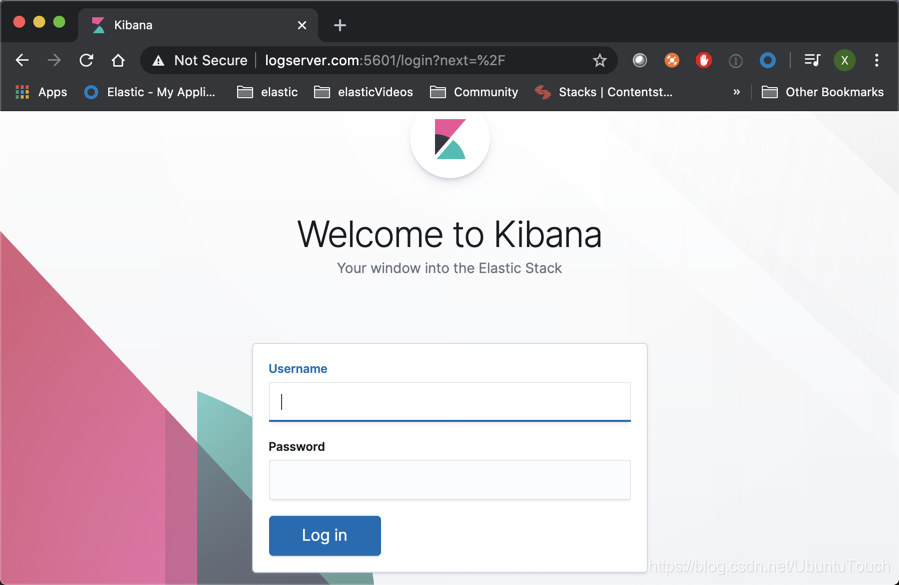Show more hidden bookmarks chevron
Image resolution: width=899 pixels, height=585 pixels.
point(737,92)
